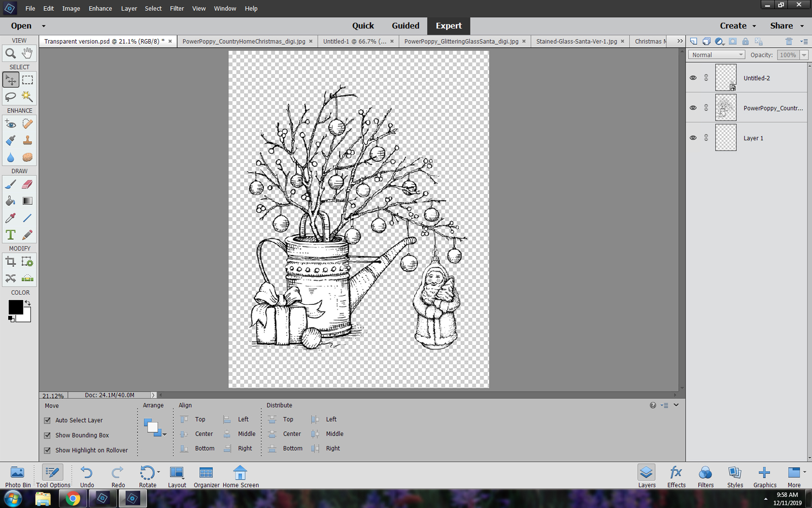Select the Color Picker eyedropper tool
This screenshot has width=812, height=508.
(x=11, y=218)
